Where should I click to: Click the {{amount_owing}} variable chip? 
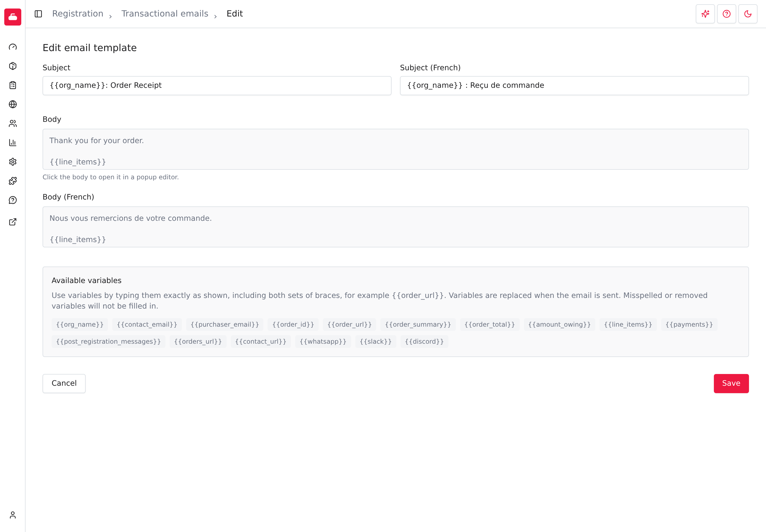coord(559,324)
